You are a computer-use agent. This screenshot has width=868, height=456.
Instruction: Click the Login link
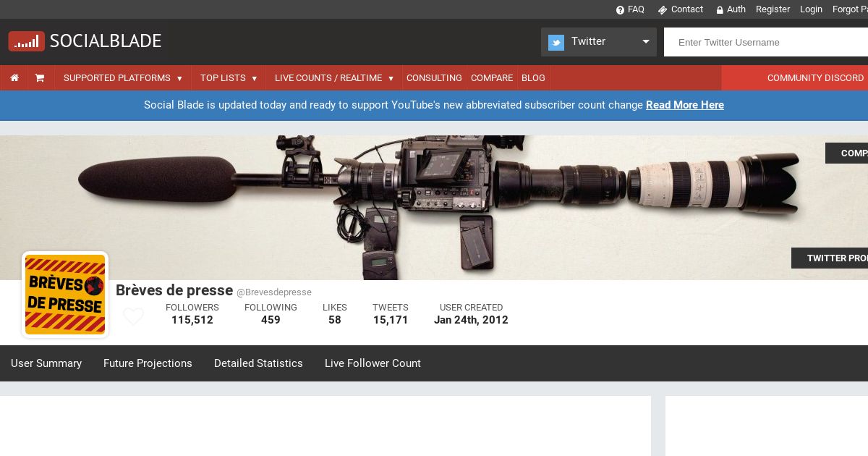[811, 9]
